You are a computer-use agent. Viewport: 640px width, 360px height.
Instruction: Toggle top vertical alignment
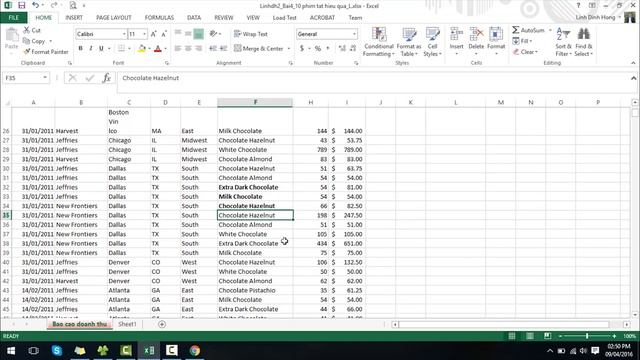(x=178, y=34)
